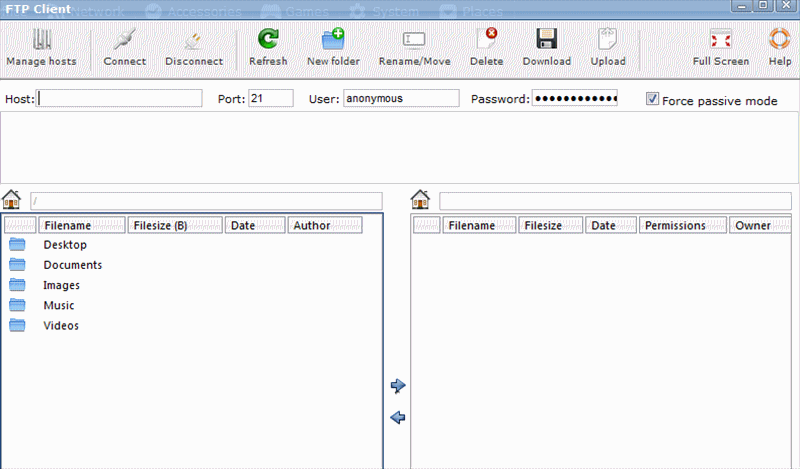Image resolution: width=800 pixels, height=469 pixels.
Task: Click the Delete toolbar icon
Action: [x=487, y=41]
